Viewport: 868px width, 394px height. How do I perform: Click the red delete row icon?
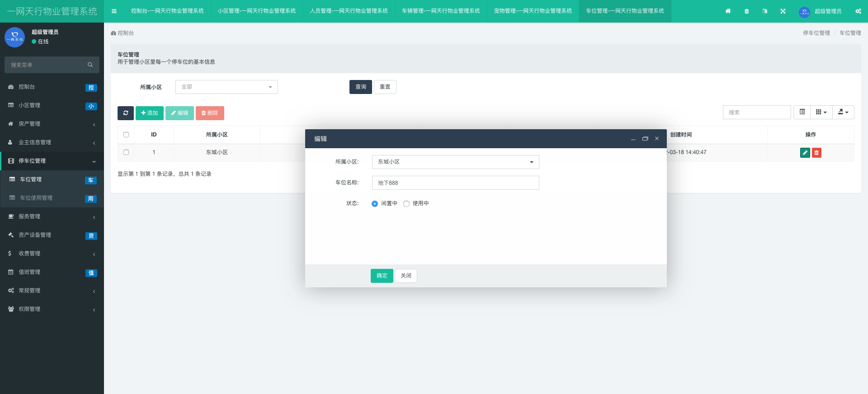tap(816, 153)
